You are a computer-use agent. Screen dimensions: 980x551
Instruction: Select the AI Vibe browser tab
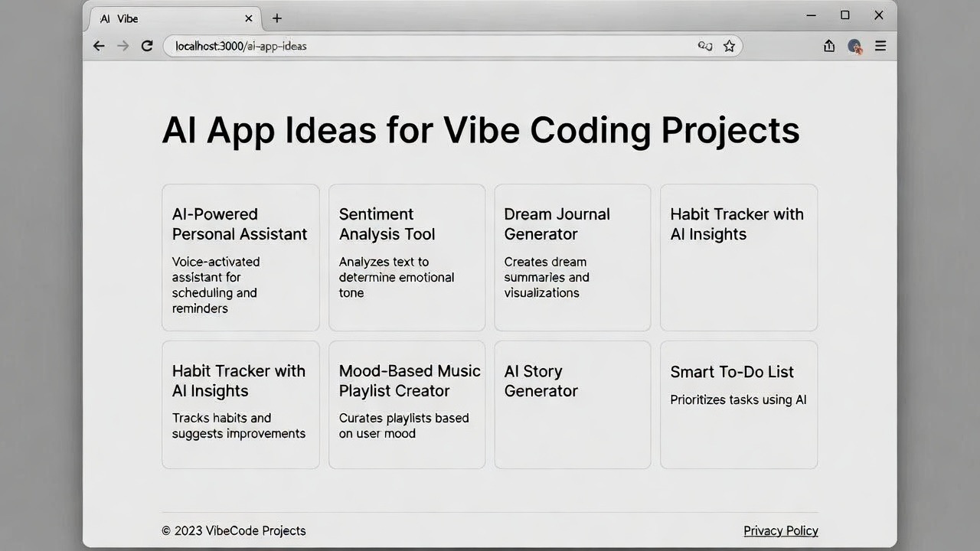click(x=175, y=18)
